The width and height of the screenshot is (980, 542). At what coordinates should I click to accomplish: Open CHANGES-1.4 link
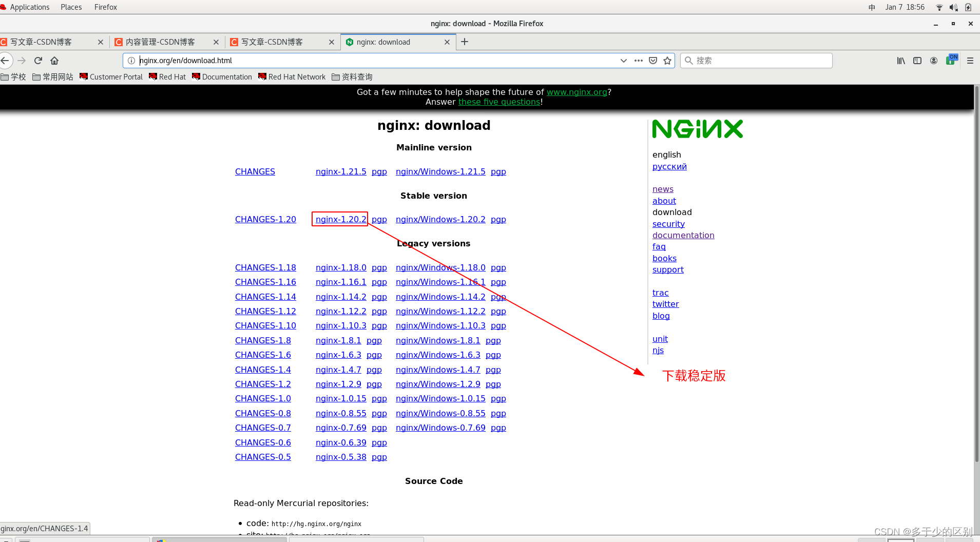(263, 370)
